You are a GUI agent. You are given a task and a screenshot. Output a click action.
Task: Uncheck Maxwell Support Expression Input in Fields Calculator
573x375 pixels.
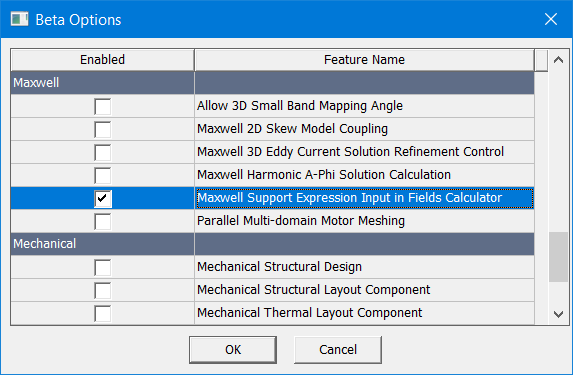tap(102, 198)
